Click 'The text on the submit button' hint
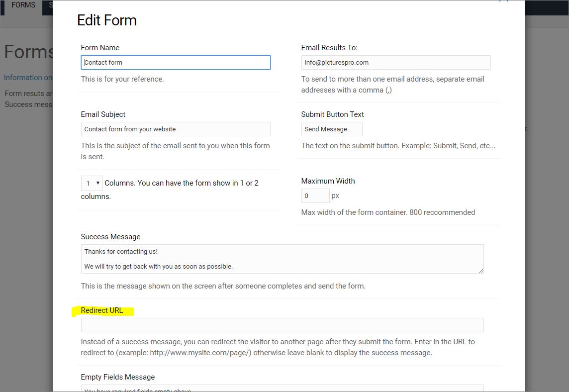Screen dimensions: 569x392 point(398,146)
